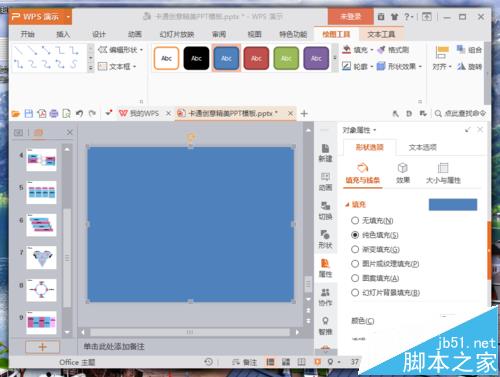Collapse the 填充 section triangle
500x377 pixels.
(x=347, y=205)
